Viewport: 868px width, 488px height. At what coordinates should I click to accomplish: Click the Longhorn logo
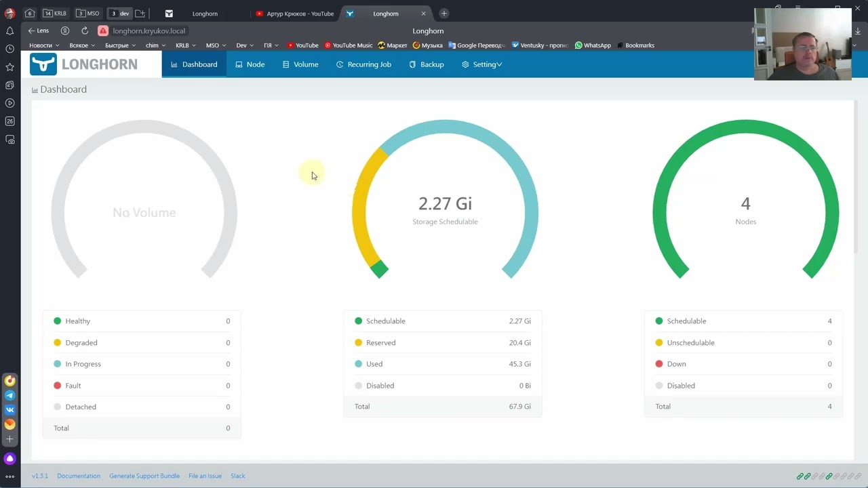84,64
